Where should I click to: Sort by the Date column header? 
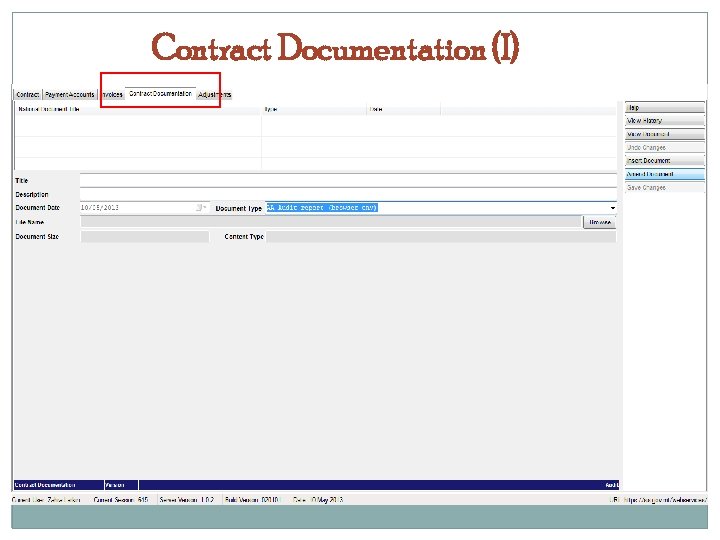(404, 109)
